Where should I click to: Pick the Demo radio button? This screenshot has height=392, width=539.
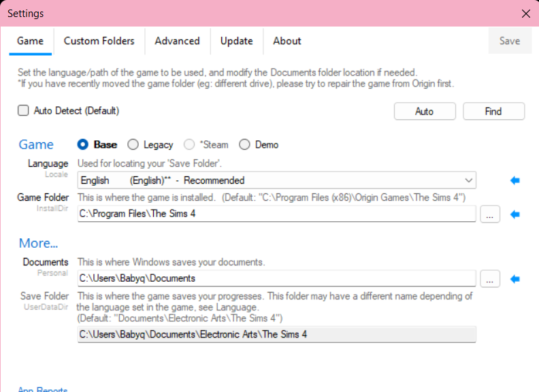click(x=244, y=144)
